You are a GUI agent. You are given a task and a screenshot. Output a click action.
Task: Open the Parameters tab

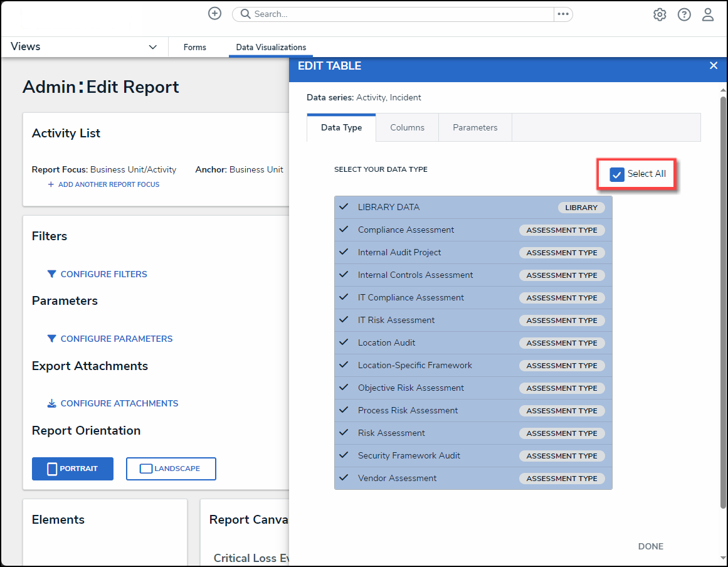[x=475, y=128]
